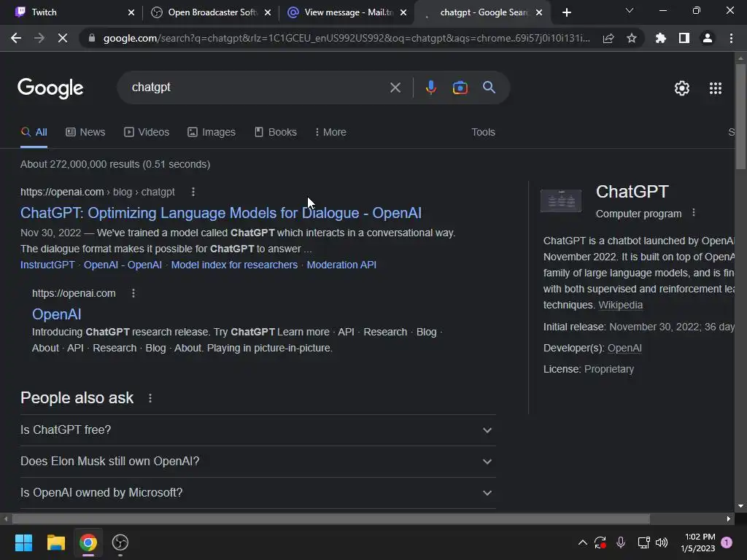This screenshot has height=560, width=747.
Task: Open the Google apps grid
Action: tap(715, 88)
